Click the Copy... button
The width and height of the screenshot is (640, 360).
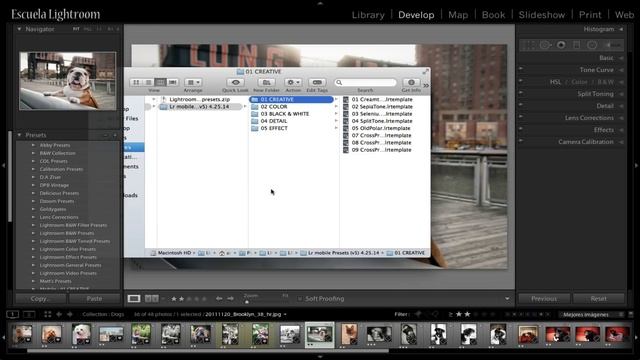click(x=41, y=299)
